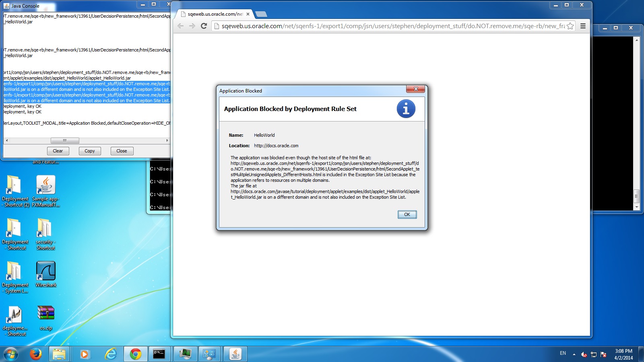644x362 pixels.
Task: Open the EN language selector
Action: (x=563, y=353)
